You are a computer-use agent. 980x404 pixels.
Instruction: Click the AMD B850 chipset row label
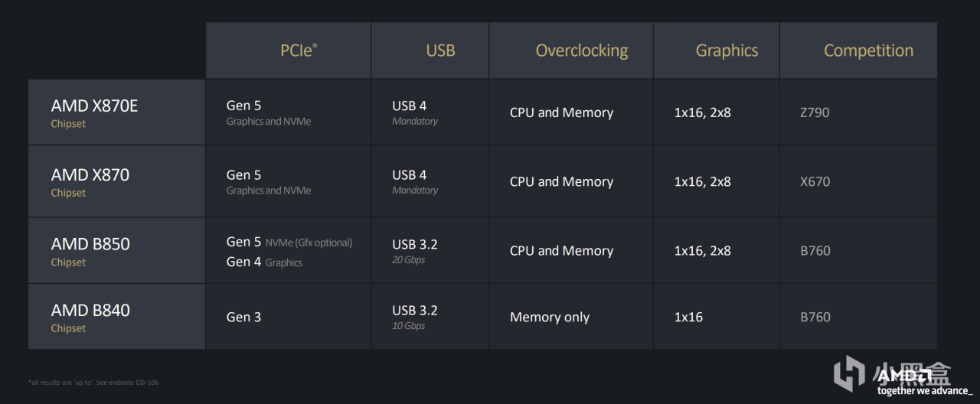coord(90,250)
